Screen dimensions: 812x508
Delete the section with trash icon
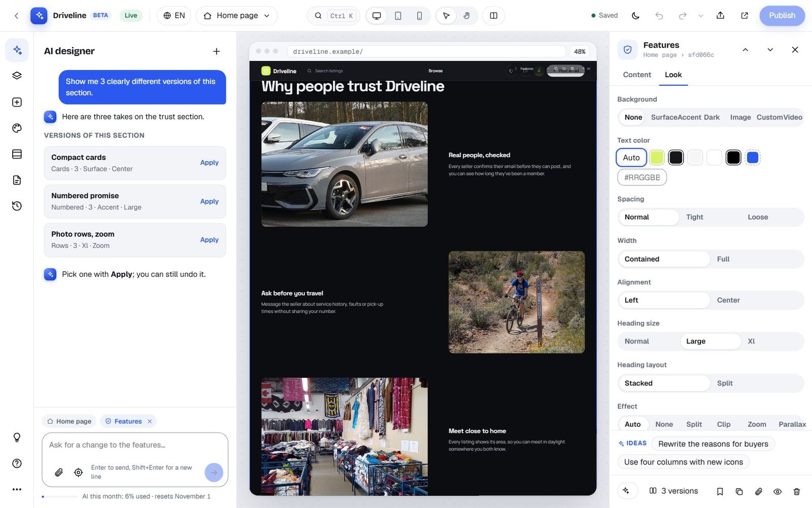pos(797,491)
